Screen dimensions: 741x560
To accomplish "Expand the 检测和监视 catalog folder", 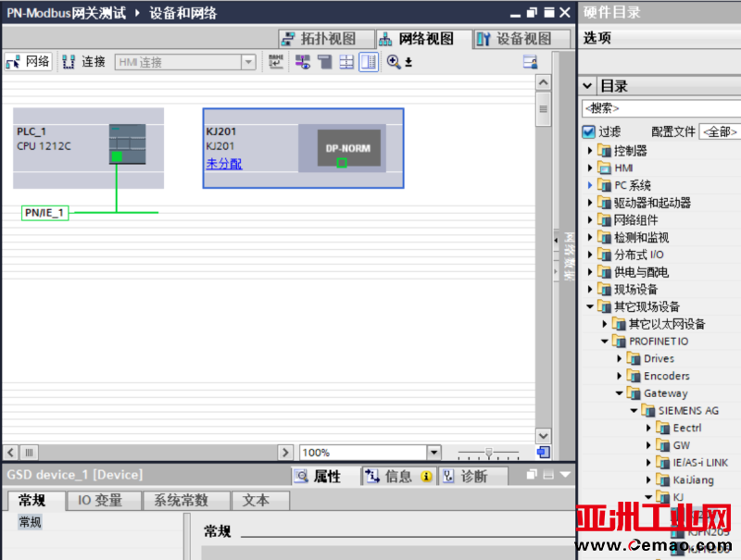I will point(590,237).
